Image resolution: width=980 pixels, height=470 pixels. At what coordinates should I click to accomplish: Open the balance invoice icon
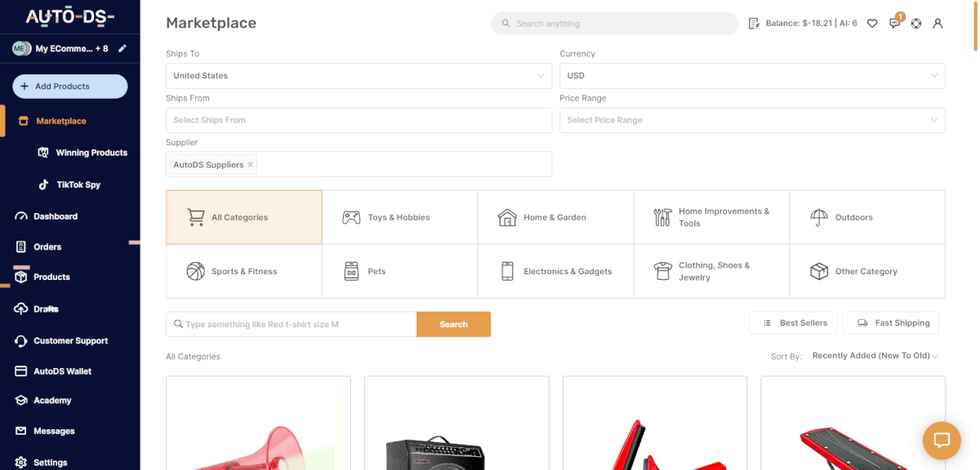755,24
